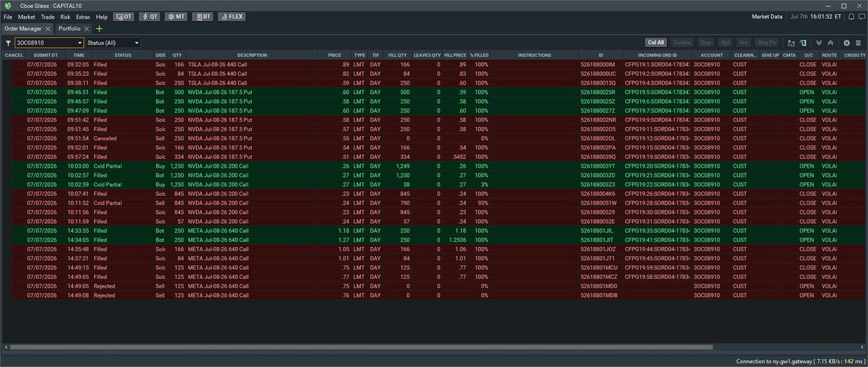868x367 pixels.
Task: Open the Risk menu
Action: click(x=66, y=16)
